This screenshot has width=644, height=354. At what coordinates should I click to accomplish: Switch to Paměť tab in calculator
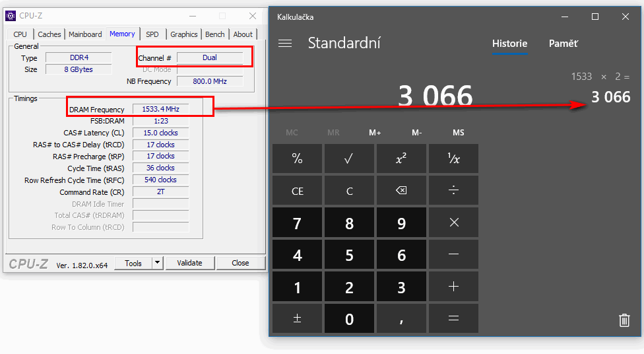click(x=563, y=44)
